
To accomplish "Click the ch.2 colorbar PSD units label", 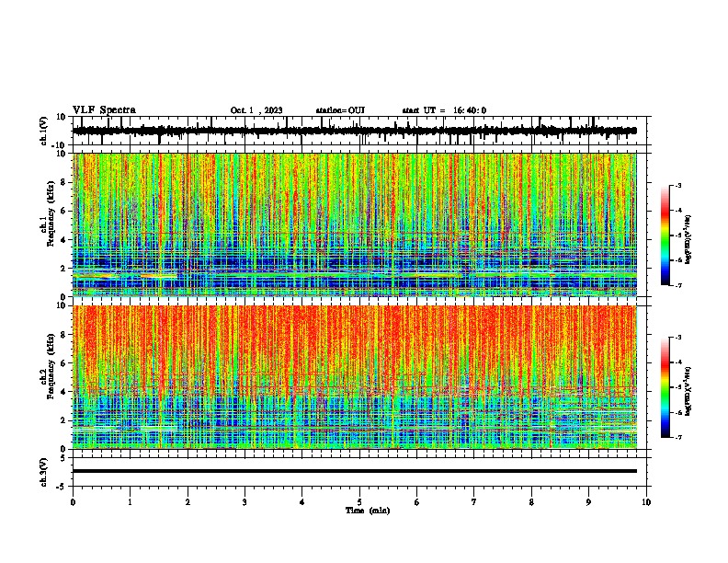I will 688,392.
